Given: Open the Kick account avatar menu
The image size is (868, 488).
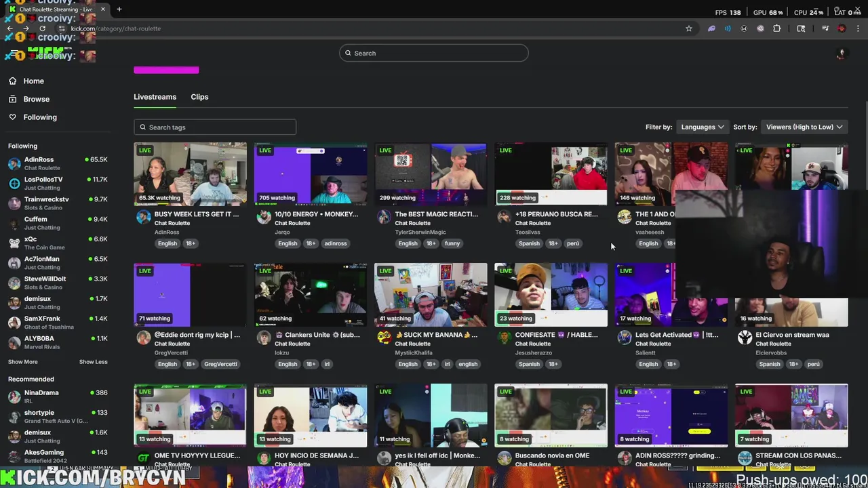Looking at the screenshot, I should pos(842,54).
